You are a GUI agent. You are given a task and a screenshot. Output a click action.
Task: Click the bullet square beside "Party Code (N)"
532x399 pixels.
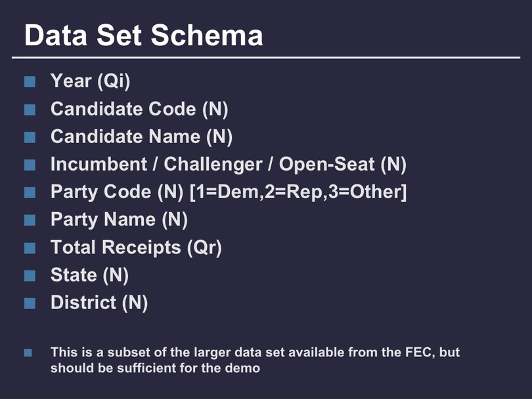[x=29, y=193]
